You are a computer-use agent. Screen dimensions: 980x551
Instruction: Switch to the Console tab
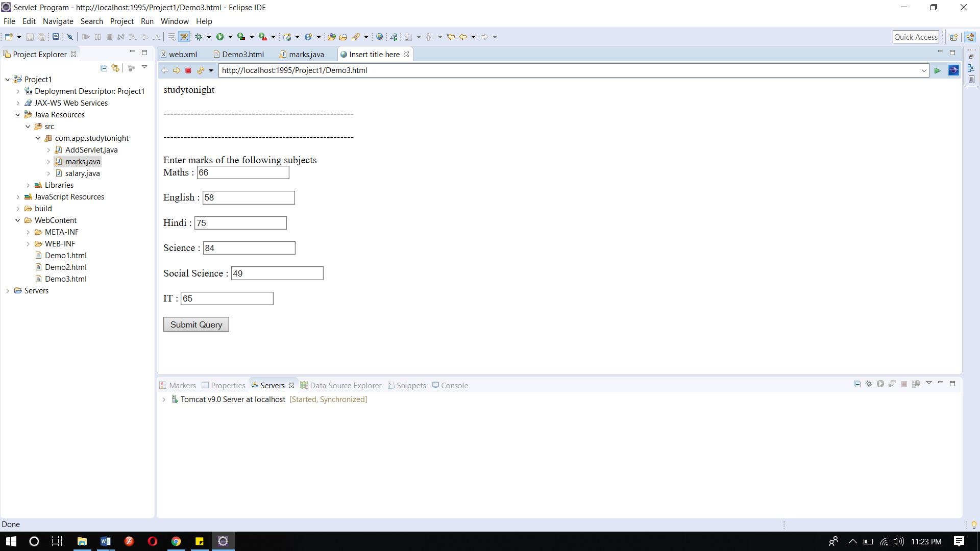(450, 386)
